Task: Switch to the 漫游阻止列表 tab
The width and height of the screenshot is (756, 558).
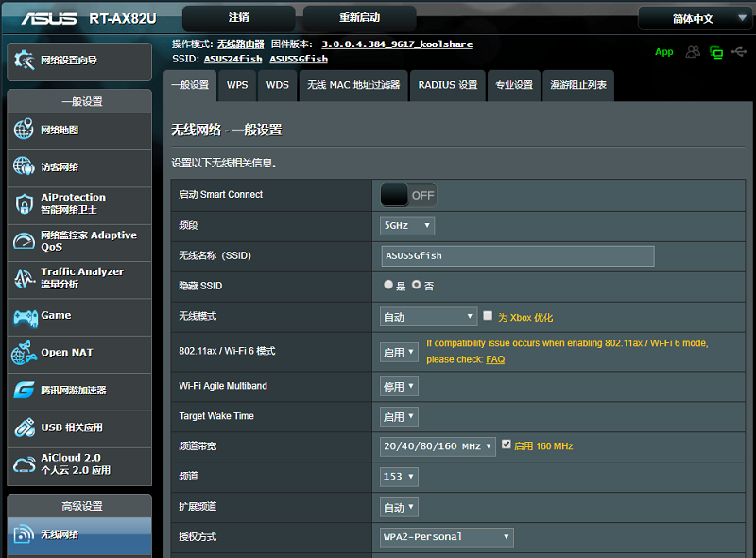Action: [578, 85]
